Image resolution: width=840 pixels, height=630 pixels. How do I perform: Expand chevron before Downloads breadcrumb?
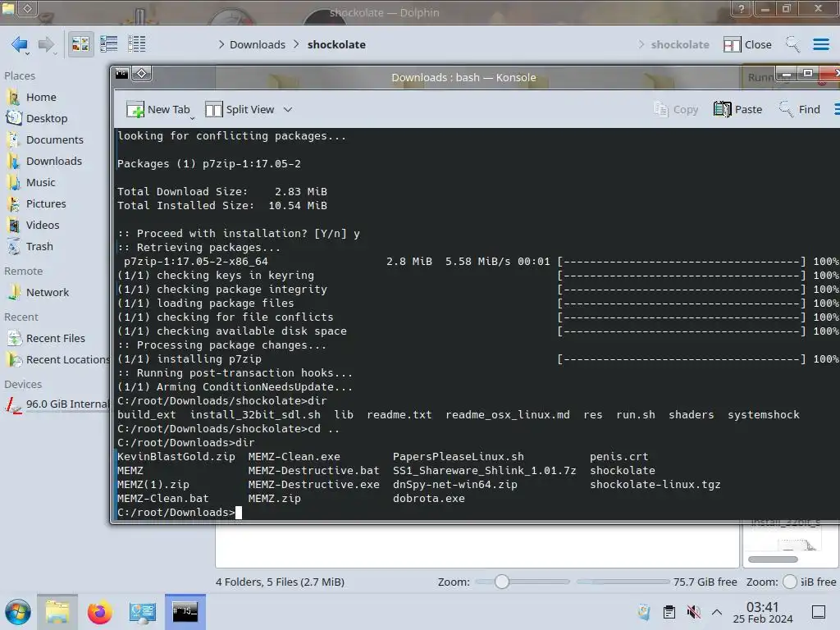click(x=221, y=44)
